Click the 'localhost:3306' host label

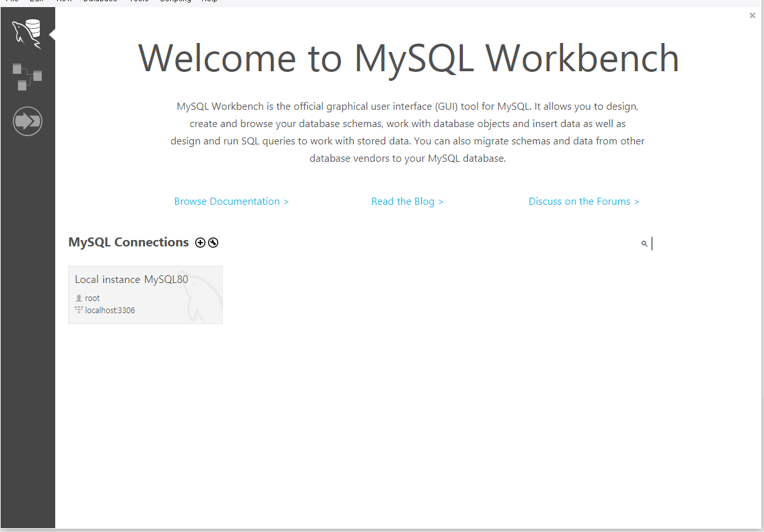[110, 311]
